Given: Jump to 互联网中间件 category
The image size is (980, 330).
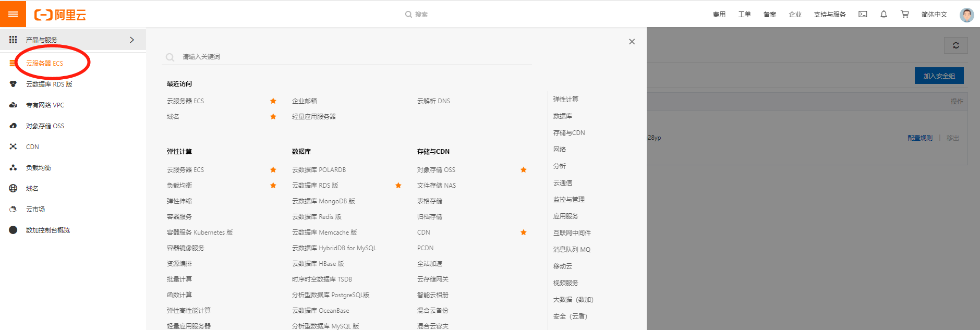Looking at the screenshot, I should (572, 233).
